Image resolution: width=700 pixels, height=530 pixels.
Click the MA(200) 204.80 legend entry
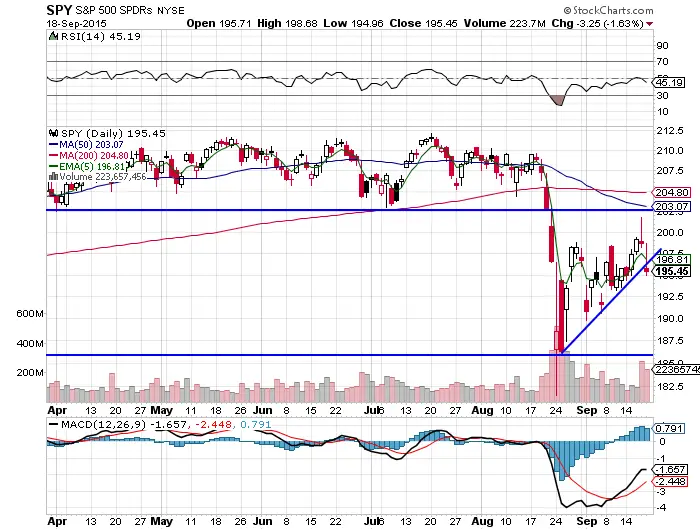pos(94,155)
